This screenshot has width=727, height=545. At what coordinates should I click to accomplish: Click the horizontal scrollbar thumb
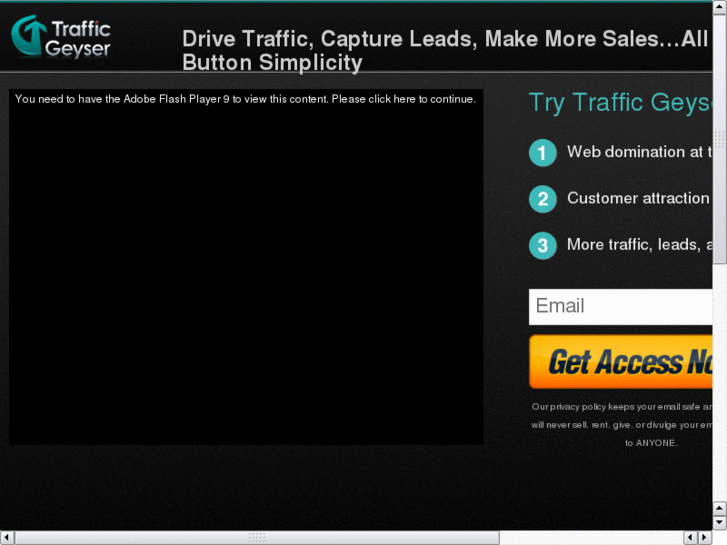[257, 538]
